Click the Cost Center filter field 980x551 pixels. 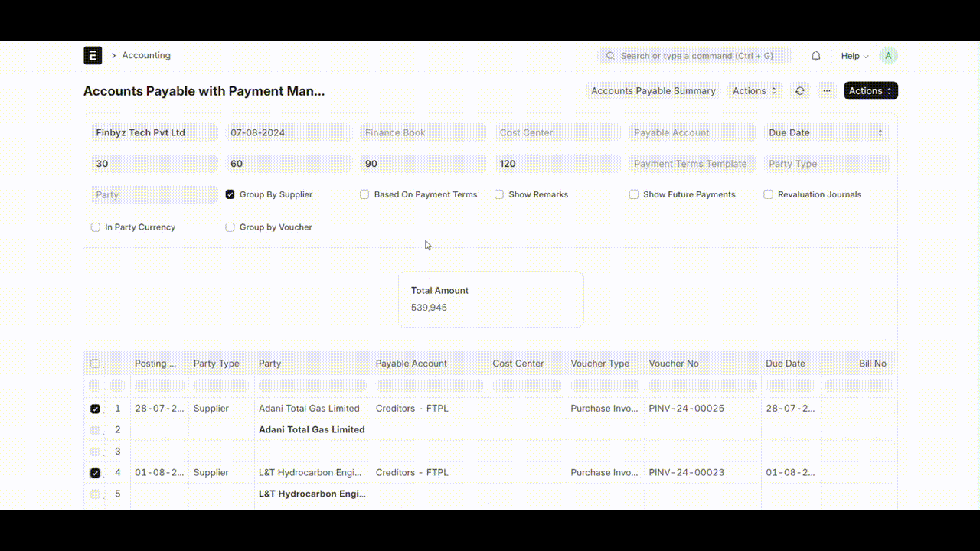coord(558,132)
